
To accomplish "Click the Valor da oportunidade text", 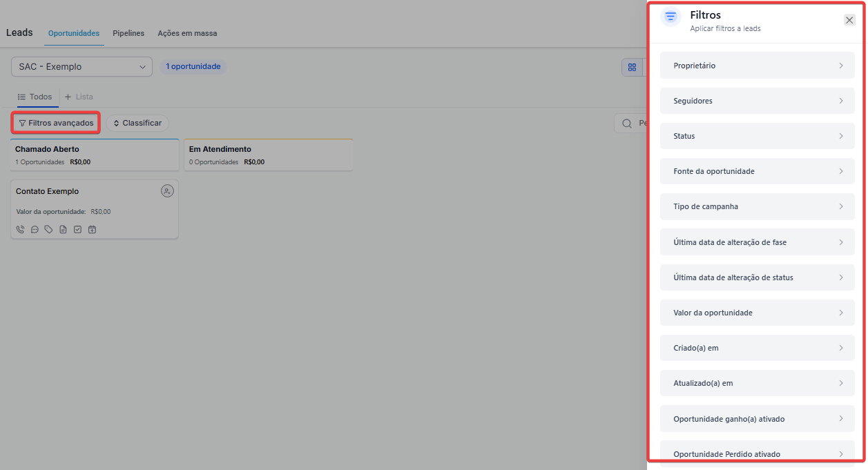I will point(51,212).
